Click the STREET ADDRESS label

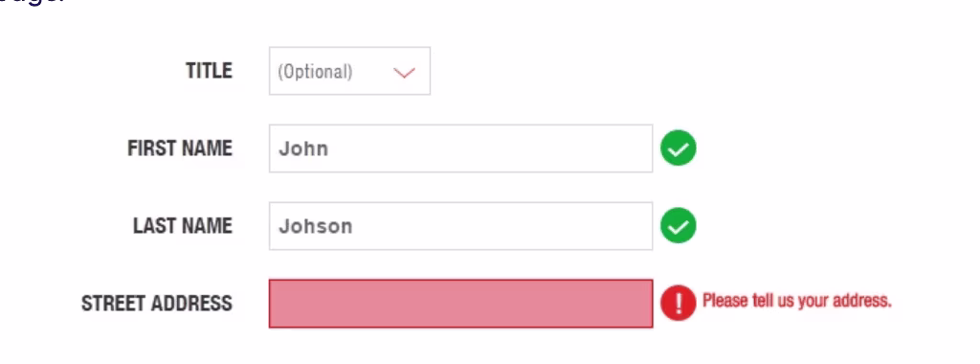pos(157,304)
